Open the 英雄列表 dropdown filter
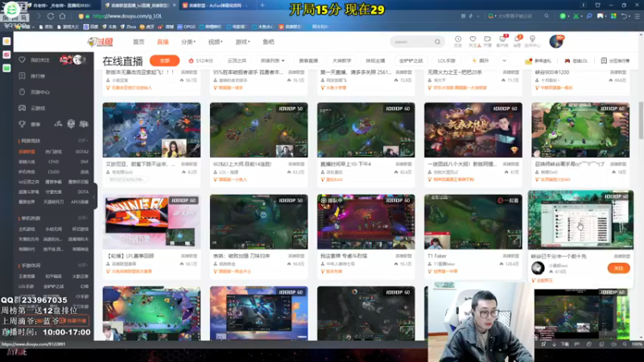 [x=273, y=61]
